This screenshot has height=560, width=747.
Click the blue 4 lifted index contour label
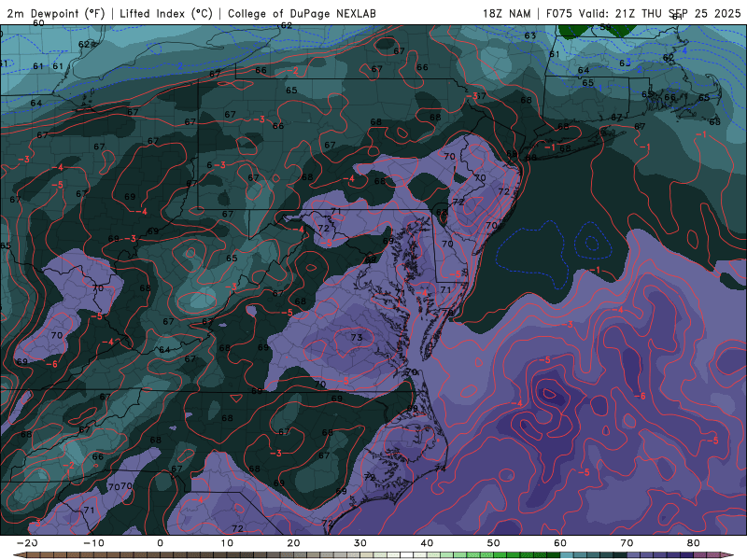(684, 50)
